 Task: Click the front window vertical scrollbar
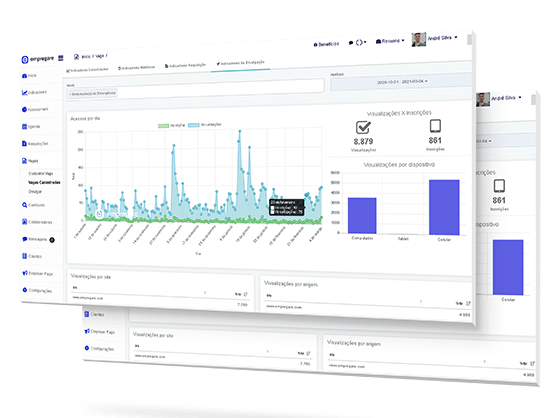click(469, 40)
